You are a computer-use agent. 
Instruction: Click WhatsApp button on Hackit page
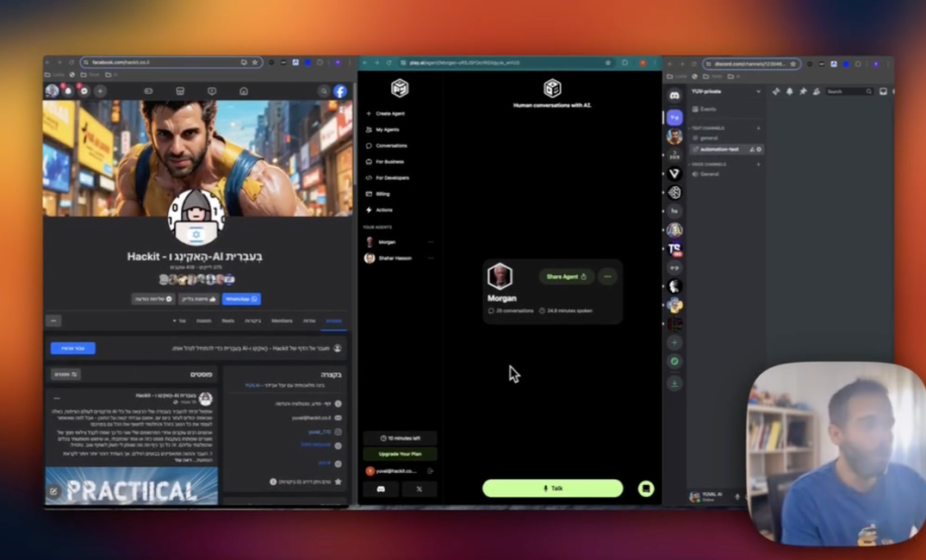241,299
